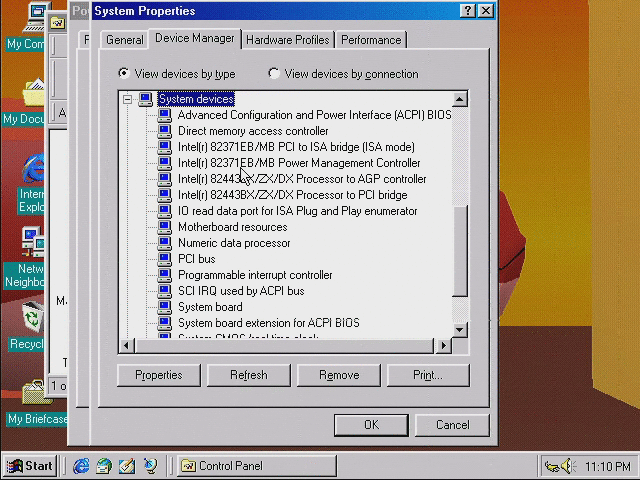The width and height of the screenshot is (640, 480).
Task: Select 'PCI bus' row
Action: [197, 259]
